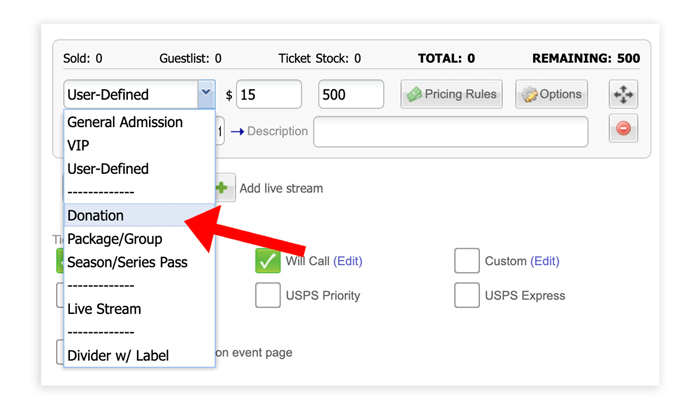Click the Ticket Stock: 0 text
This screenshot has width=700, height=409.
320,58
